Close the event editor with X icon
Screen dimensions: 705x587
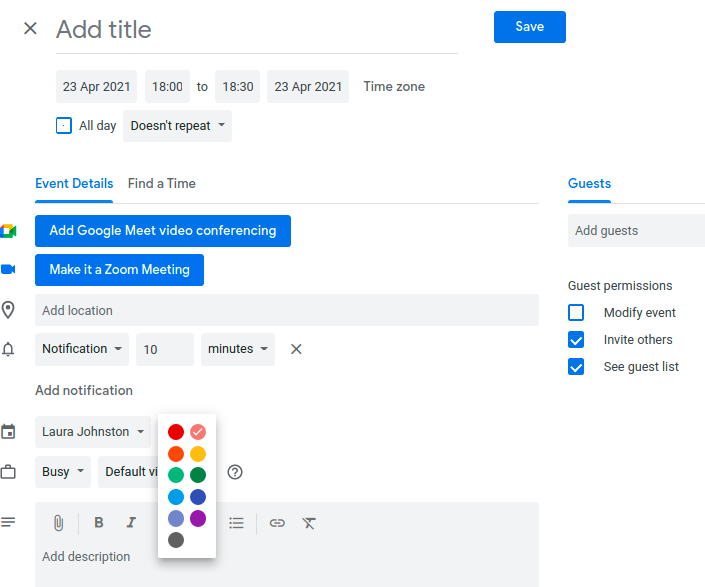click(30, 29)
